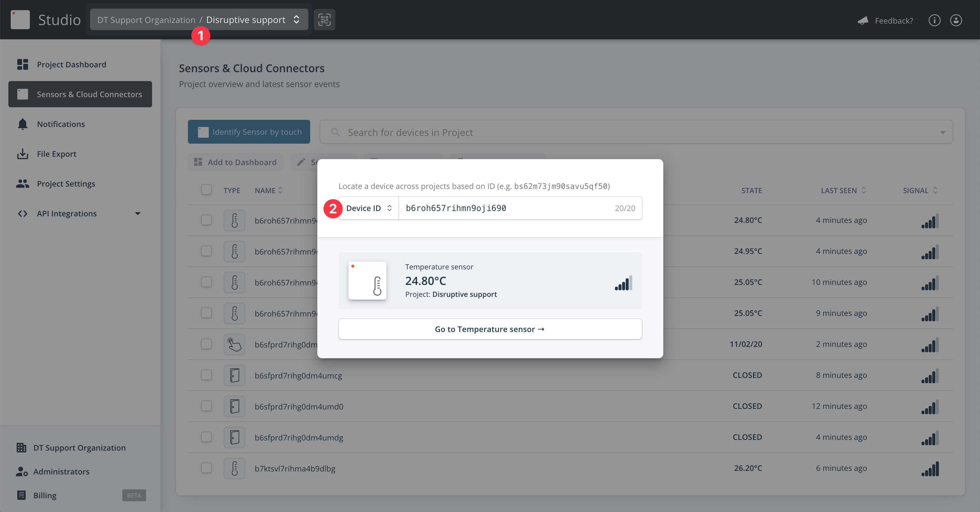The height and width of the screenshot is (512, 980).
Task: Open Project Settings in the sidebar
Action: pyautogui.click(x=80, y=184)
